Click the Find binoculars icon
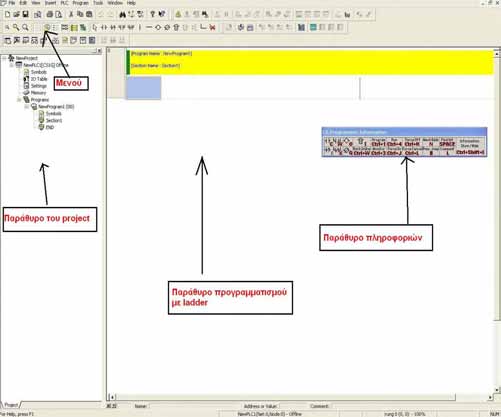501x417 pixels. pyautogui.click(x=122, y=14)
